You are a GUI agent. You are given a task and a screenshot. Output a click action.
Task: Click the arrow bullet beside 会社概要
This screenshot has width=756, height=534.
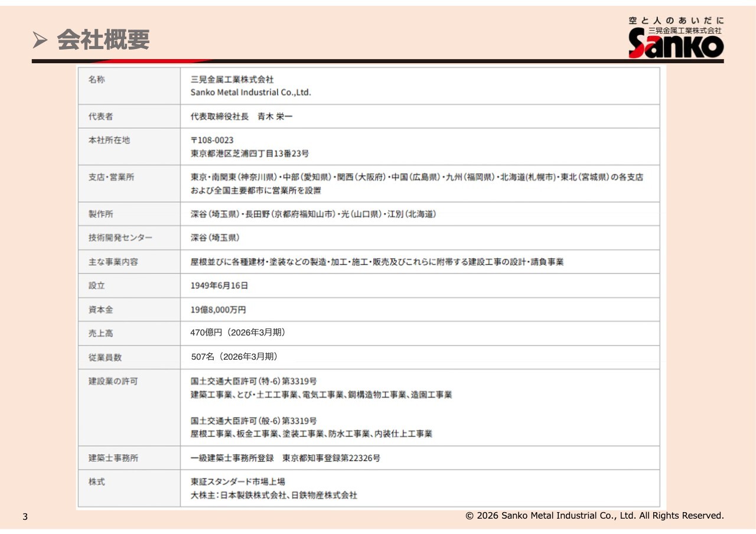(40, 40)
